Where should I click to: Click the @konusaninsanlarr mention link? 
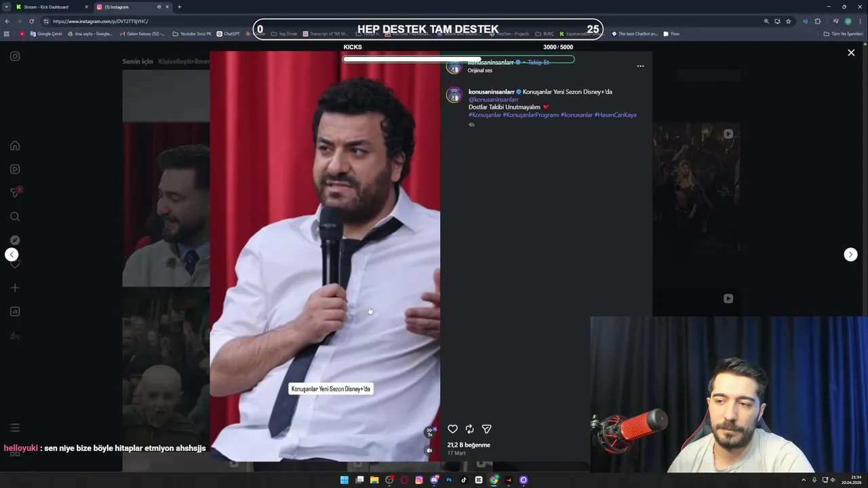[x=494, y=100]
